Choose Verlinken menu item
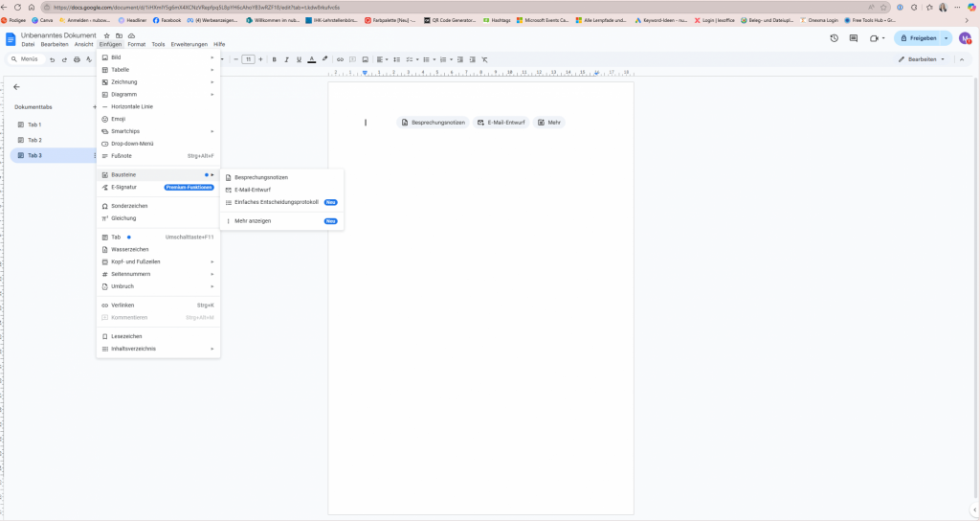Image resolution: width=980 pixels, height=521 pixels. (x=158, y=306)
